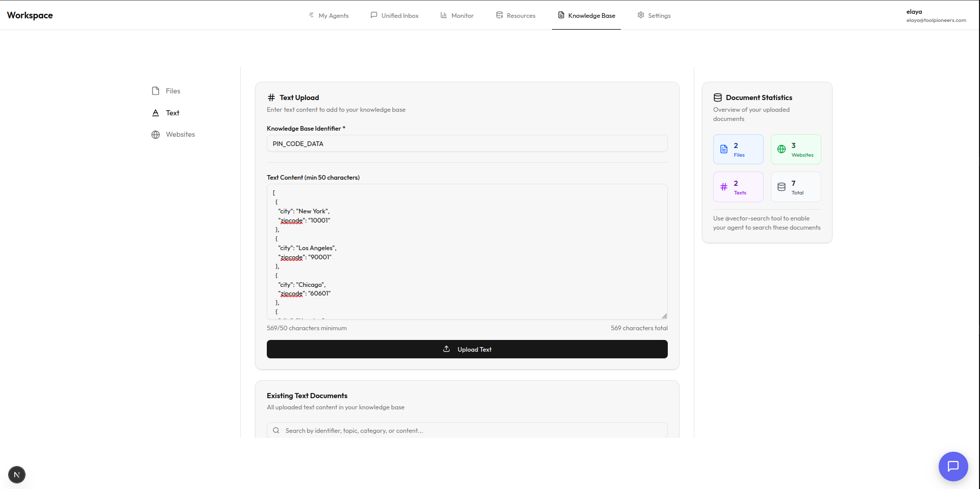Click the Files statistics card
This screenshot has height=489, width=980.
[x=738, y=149]
